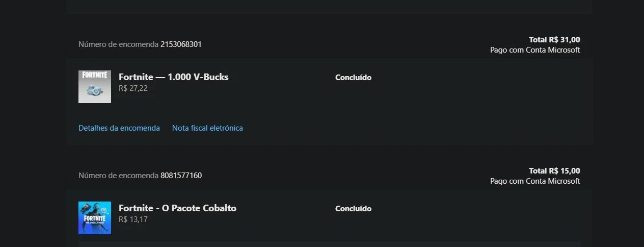Click the Fortnite — 1.000 V-Bucks title

(174, 77)
